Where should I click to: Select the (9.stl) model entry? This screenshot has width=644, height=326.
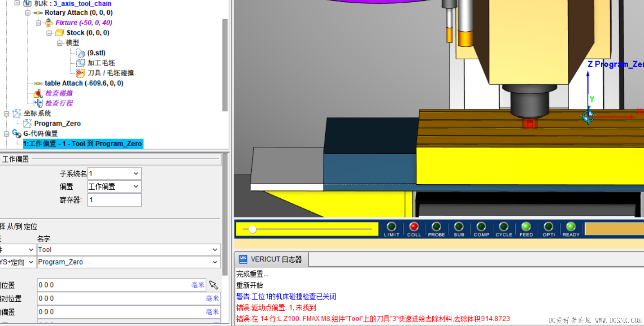[96, 53]
